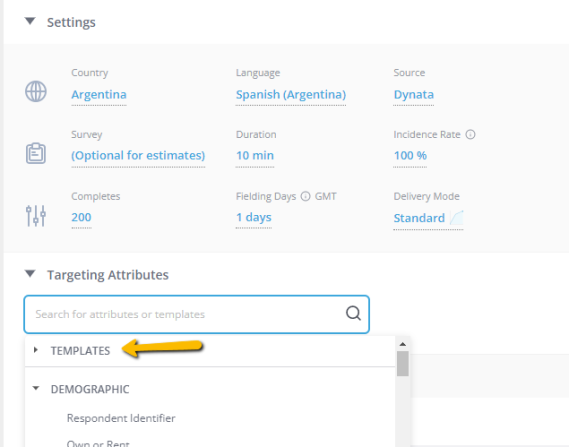
Task: Click the Fielding Days info icon
Action: point(306,196)
